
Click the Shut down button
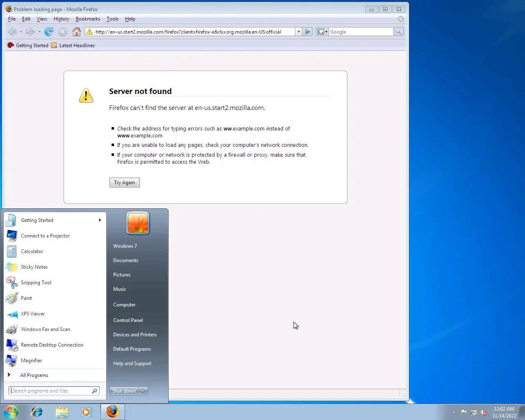(x=124, y=391)
